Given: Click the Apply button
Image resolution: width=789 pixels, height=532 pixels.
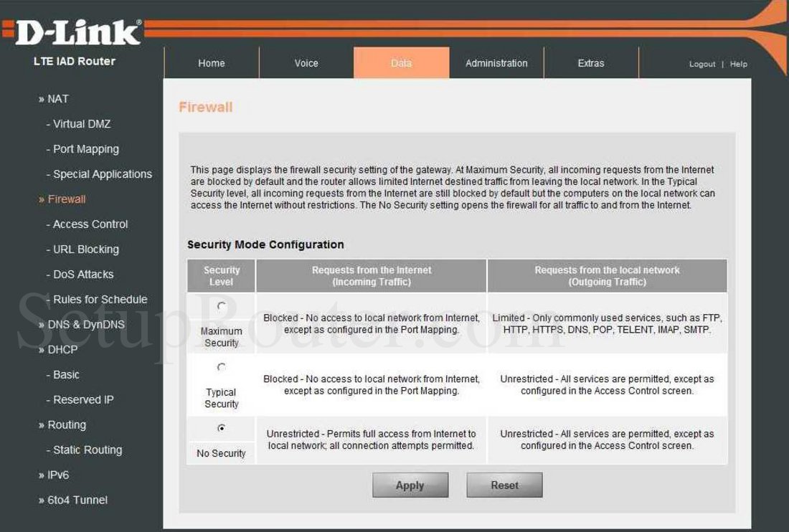Looking at the screenshot, I should [410, 485].
